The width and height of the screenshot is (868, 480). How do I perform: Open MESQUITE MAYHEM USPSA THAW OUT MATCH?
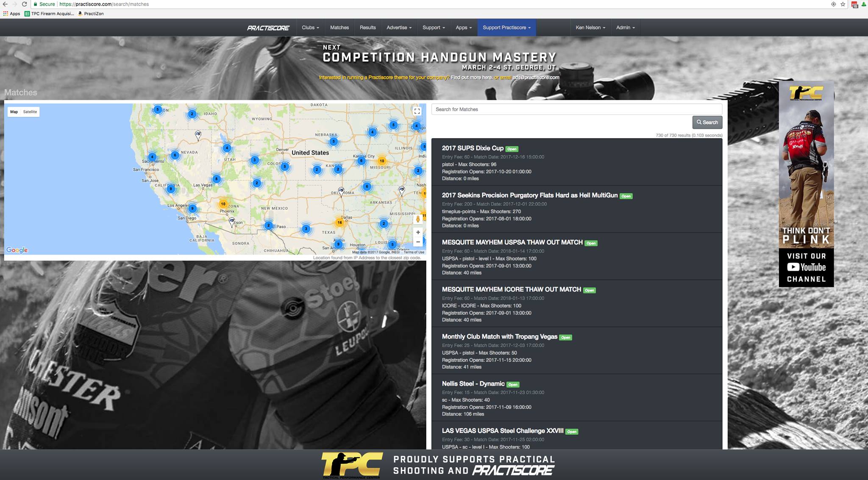pyautogui.click(x=512, y=242)
